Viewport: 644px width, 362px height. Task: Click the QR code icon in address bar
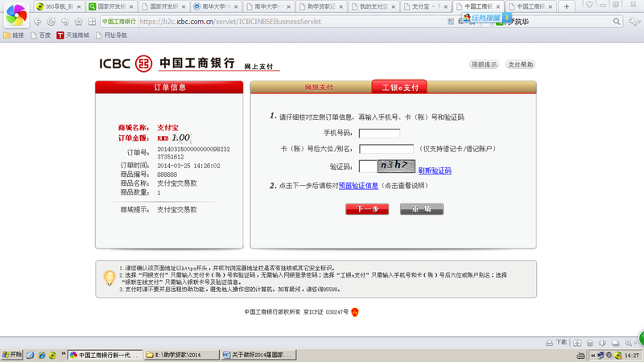[x=451, y=22]
